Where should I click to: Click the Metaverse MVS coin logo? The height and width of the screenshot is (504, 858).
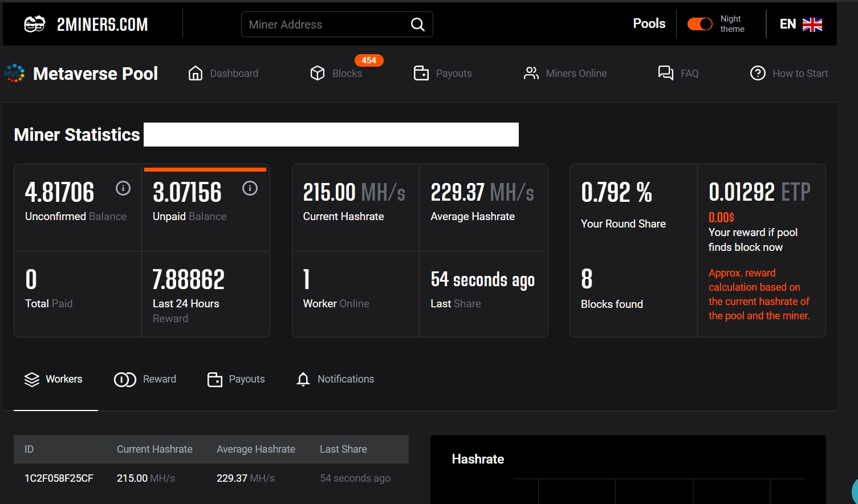tap(14, 73)
